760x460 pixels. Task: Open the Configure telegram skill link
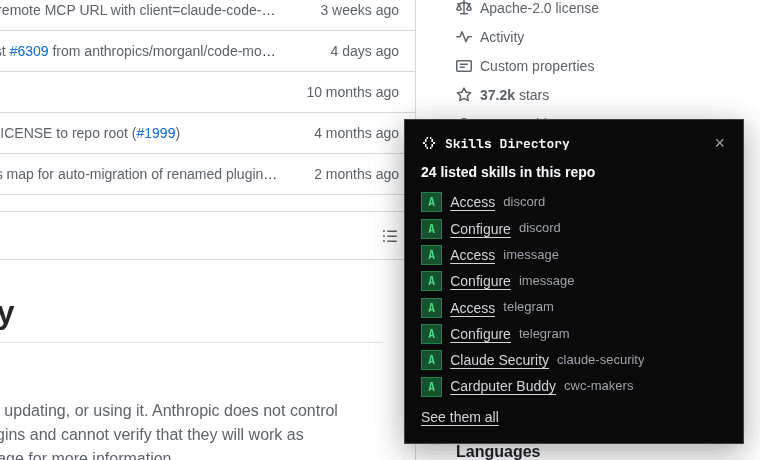tap(480, 334)
